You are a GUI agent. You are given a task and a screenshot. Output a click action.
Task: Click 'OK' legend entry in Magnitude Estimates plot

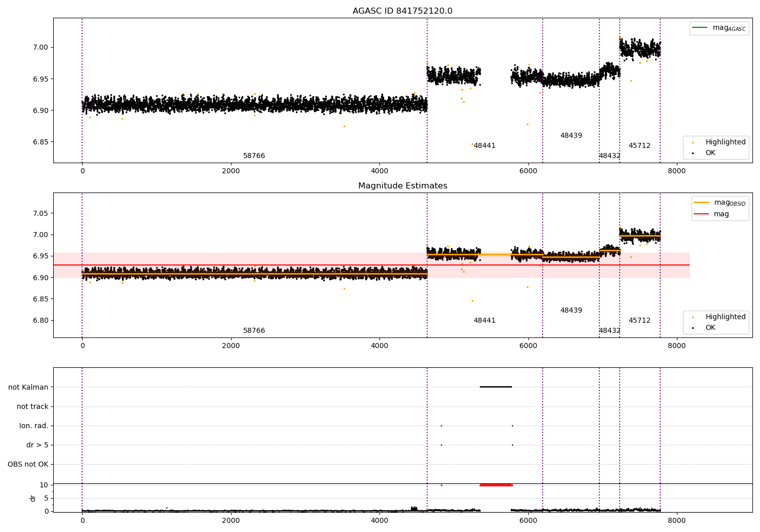(710, 328)
